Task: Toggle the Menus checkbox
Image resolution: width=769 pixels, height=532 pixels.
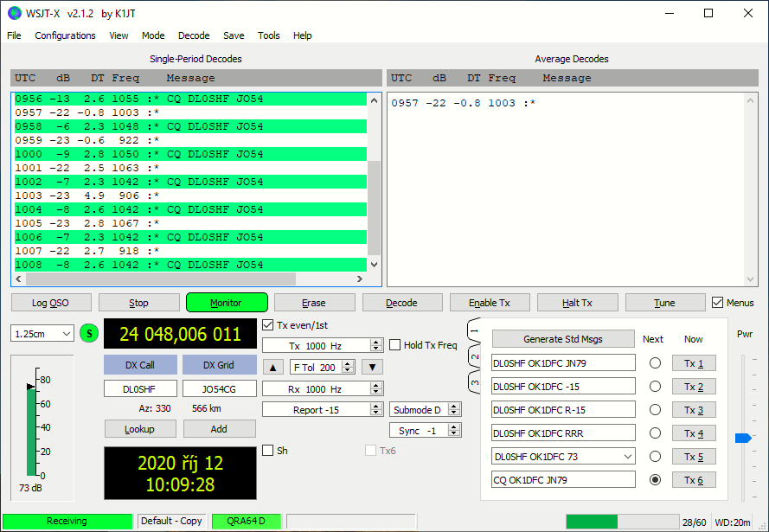Action: (x=717, y=303)
